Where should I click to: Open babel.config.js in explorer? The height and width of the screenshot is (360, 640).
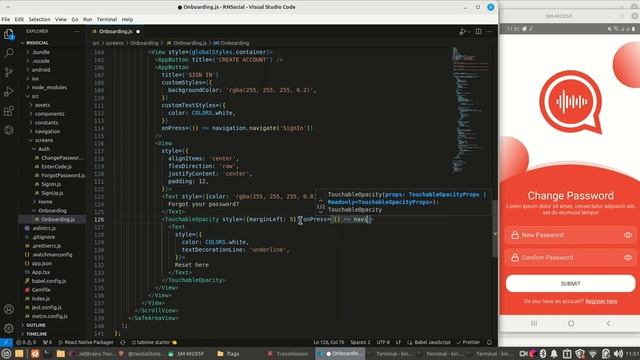(x=49, y=281)
